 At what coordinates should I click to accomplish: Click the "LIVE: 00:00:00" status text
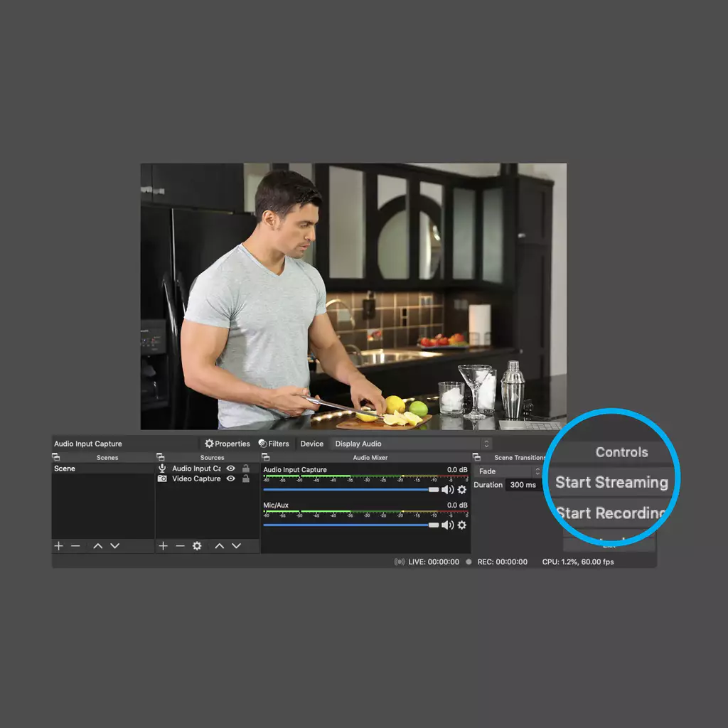tap(434, 562)
